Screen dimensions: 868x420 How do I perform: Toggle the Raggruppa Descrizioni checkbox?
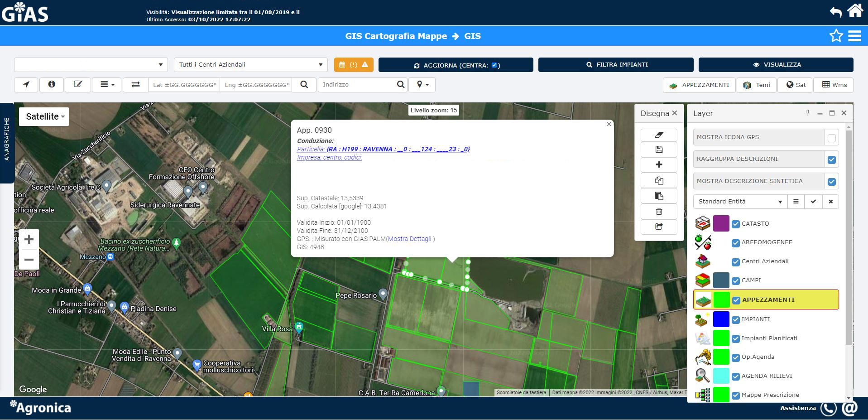[831, 159]
